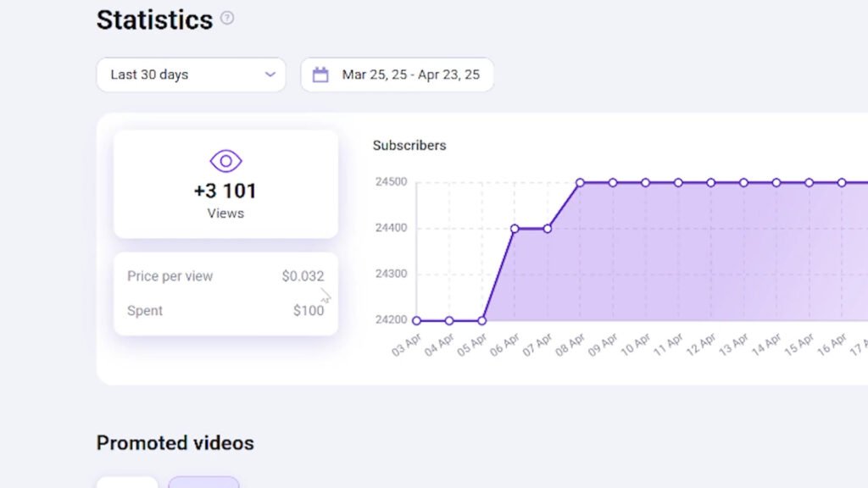Image resolution: width=868 pixels, height=488 pixels.
Task: Click the 24500 label on the chart axis
Action: tap(391, 182)
